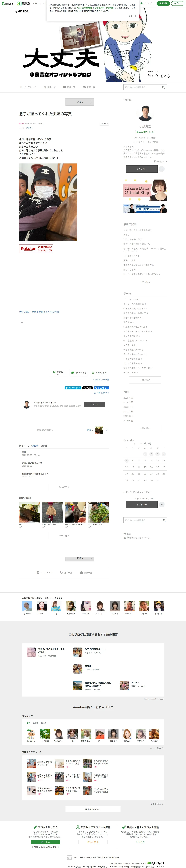Select day 5 in the calendar
Image resolution: width=186 pixels, height=868 pixels.
pos(127,461)
